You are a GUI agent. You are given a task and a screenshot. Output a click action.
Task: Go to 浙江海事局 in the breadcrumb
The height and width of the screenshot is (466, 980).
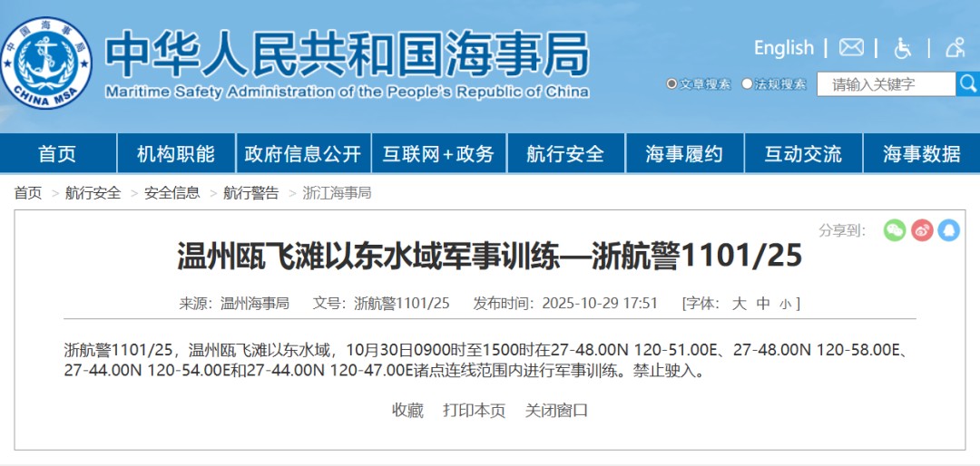point(337,193)
